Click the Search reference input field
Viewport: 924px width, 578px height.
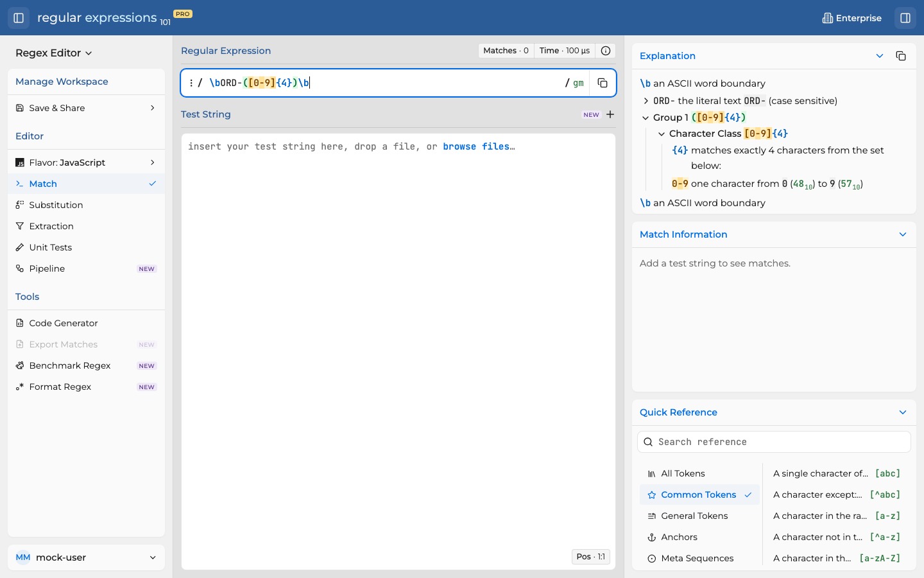pyautogui.click(x=774, y=442)
